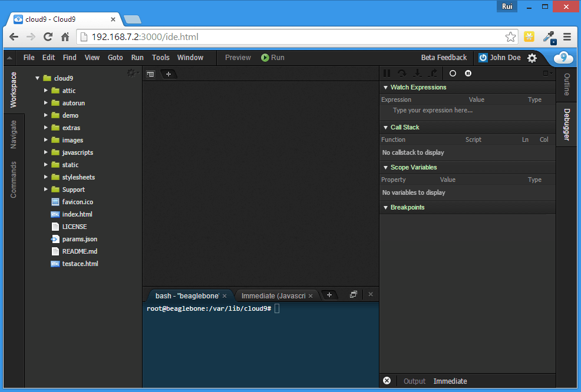Open the Goto menu

click(115, 58)
